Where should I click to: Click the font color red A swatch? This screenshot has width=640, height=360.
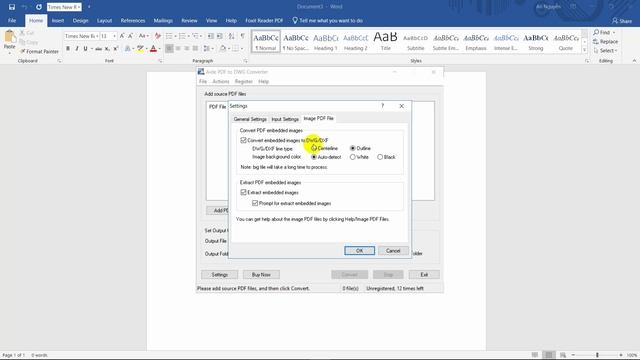[153, 49]
